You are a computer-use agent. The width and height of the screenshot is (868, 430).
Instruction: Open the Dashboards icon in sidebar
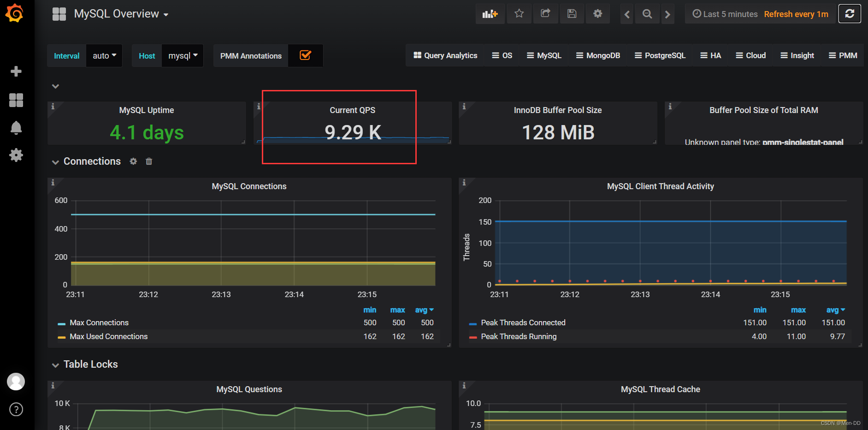point(16,100)
